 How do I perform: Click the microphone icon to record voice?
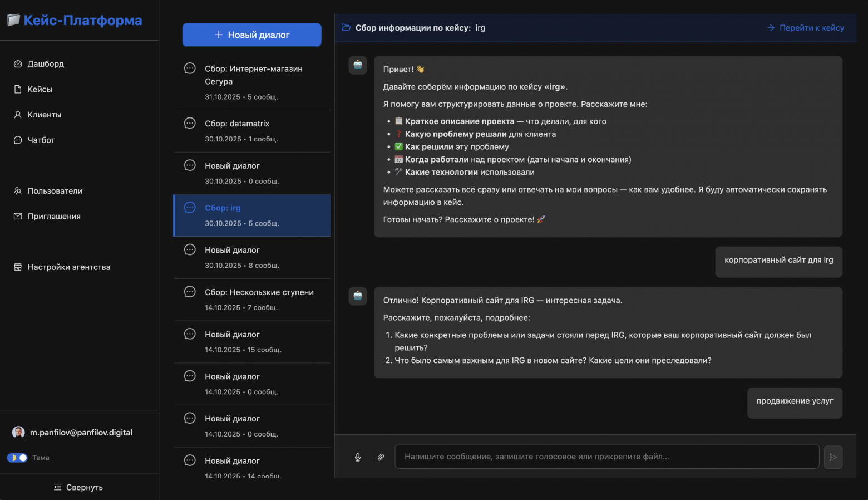[358, 457]
